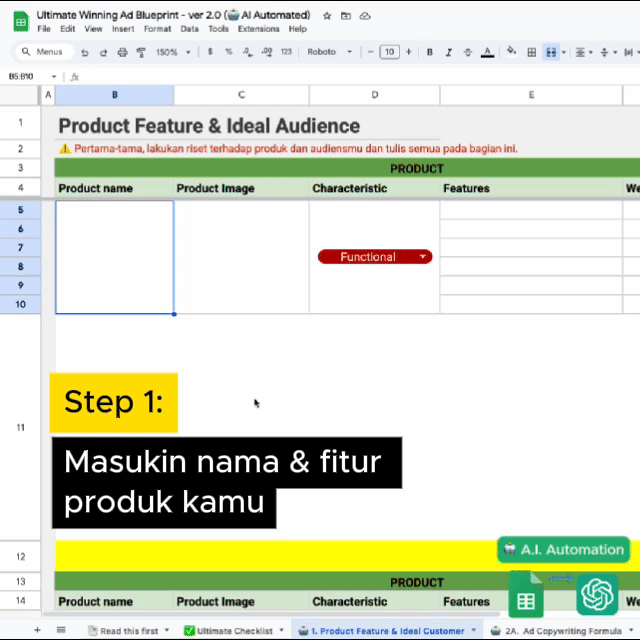This screenshot has height=640, width=640.
Task: Click the ChatGPT logo image
Action: tap(597, 594)
